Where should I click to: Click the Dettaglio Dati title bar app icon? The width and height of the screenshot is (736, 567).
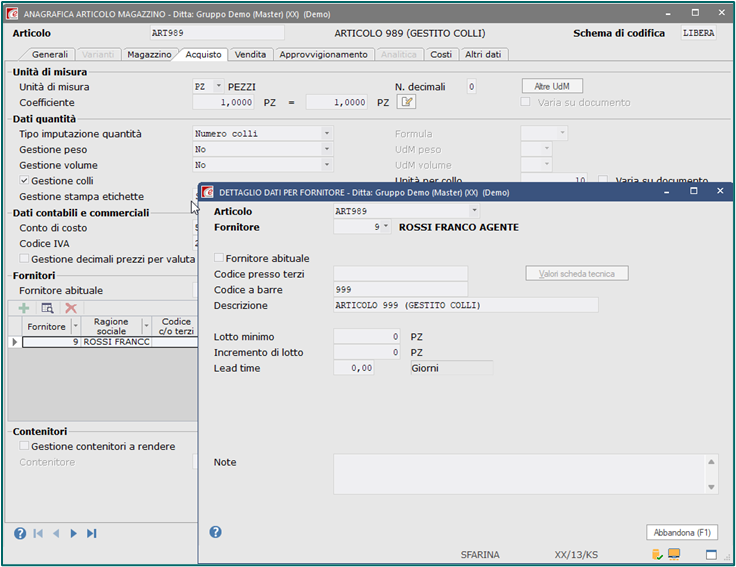pyautogui.click(x=207, y=192)
